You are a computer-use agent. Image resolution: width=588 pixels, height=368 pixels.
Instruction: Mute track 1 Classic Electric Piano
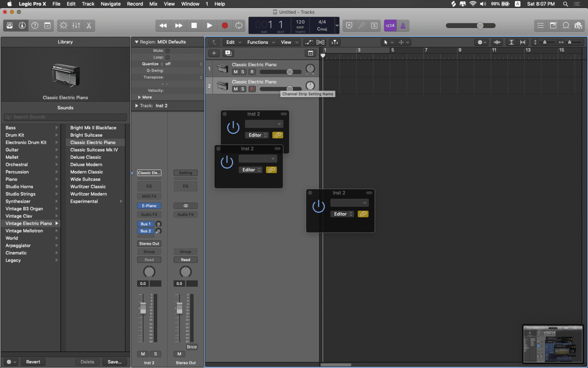[236, 72]
